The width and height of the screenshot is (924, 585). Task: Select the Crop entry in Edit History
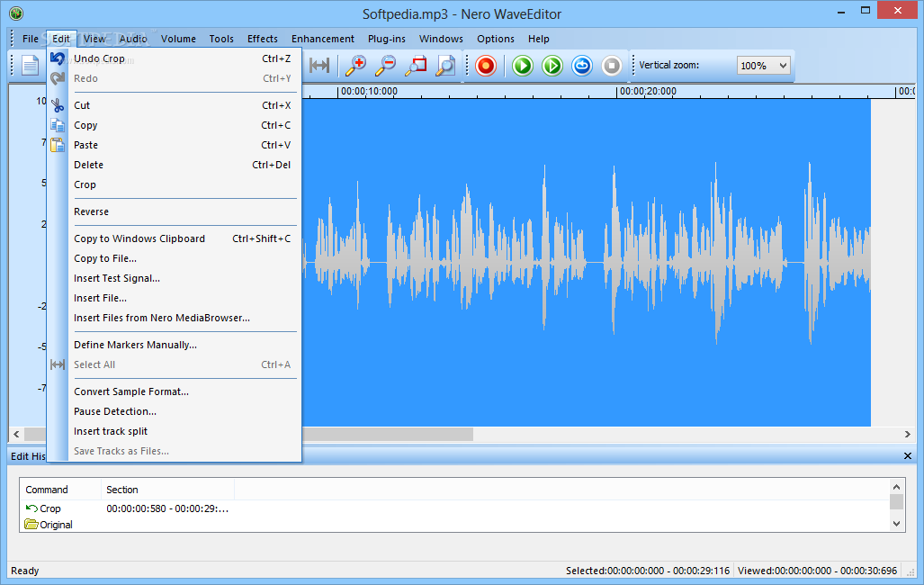pyautogui.click(x=50, y=508)
